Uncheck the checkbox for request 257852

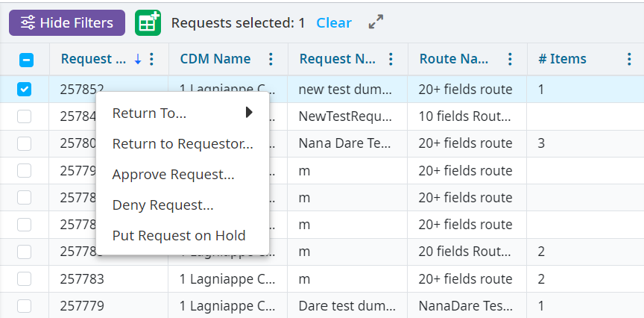click(25, 90)
